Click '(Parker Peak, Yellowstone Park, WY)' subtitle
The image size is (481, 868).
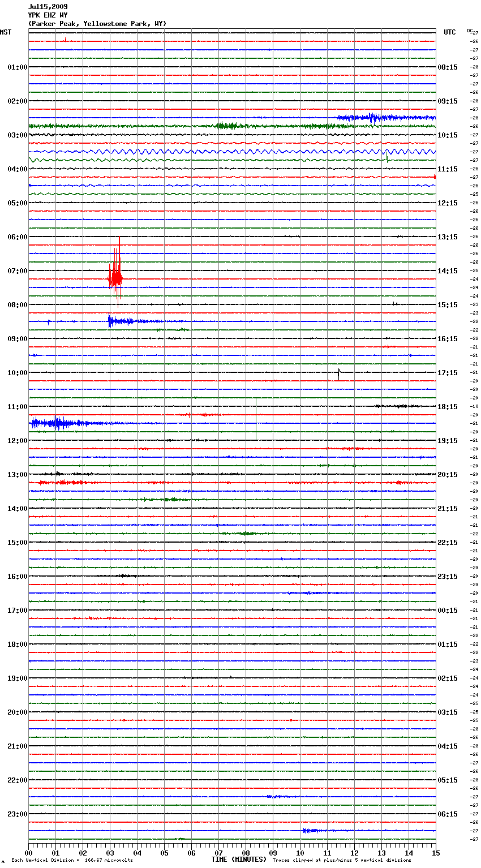coord(97,24)
